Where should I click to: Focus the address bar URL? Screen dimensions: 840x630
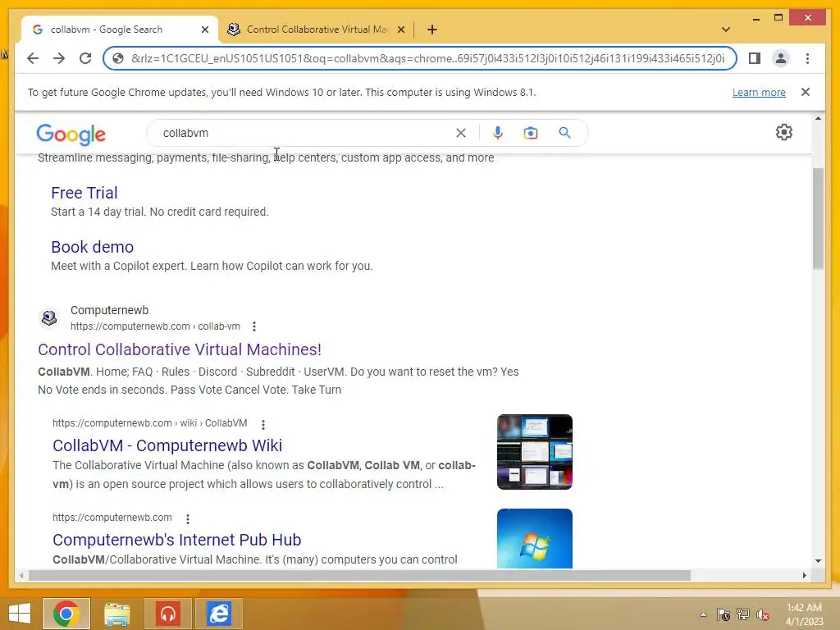point(427,58)
